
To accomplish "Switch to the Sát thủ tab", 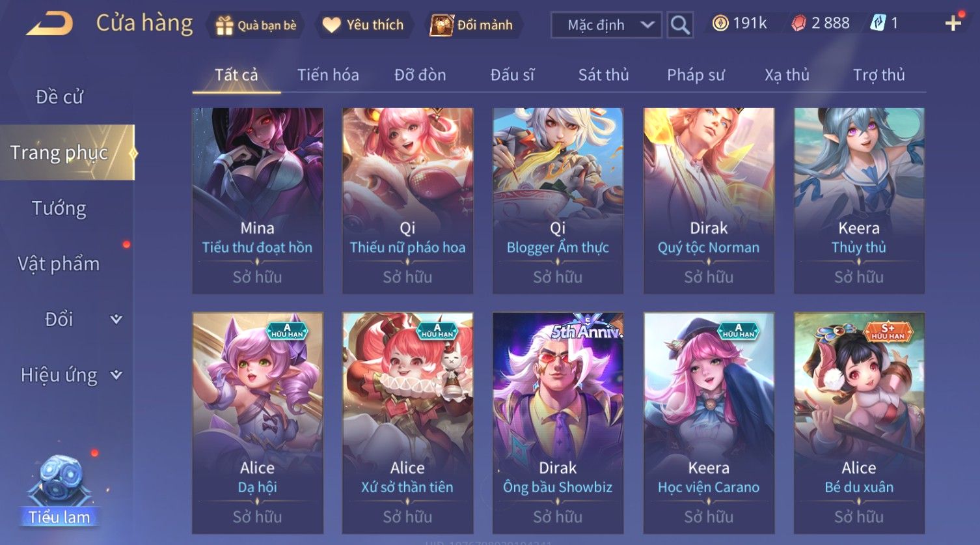I will [x=603, y=75].
